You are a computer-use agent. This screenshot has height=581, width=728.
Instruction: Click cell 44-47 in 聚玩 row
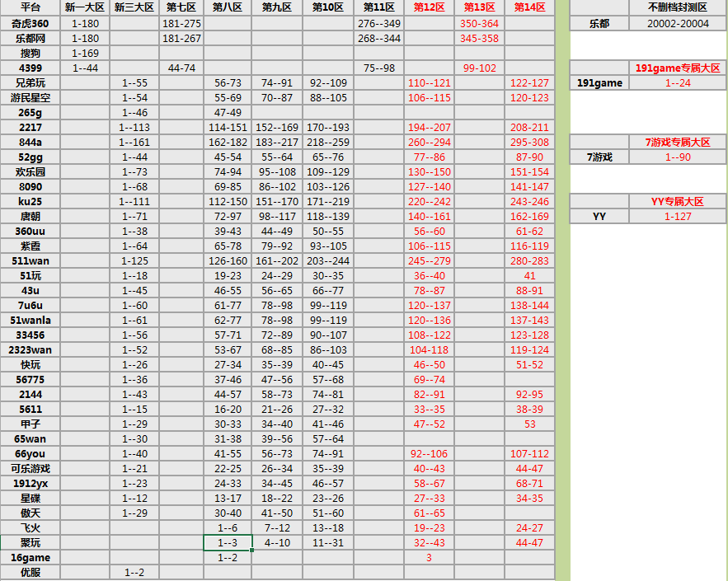[529, 543]
